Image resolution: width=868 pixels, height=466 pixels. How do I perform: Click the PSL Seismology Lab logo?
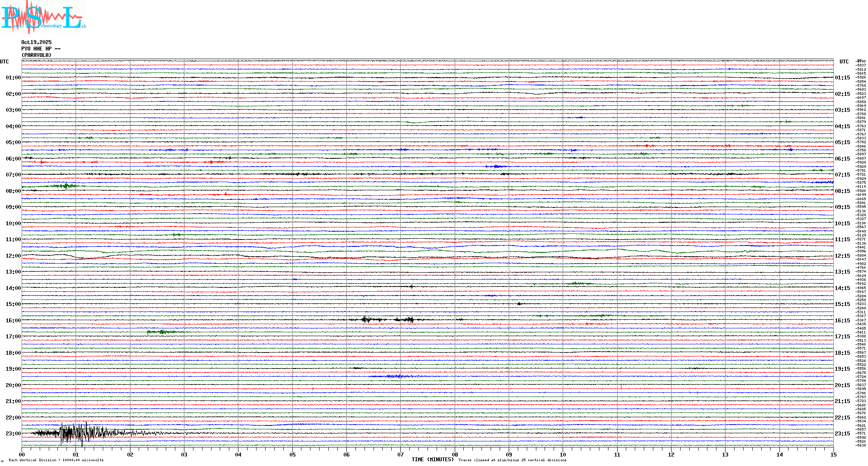(x=42, y=17)
